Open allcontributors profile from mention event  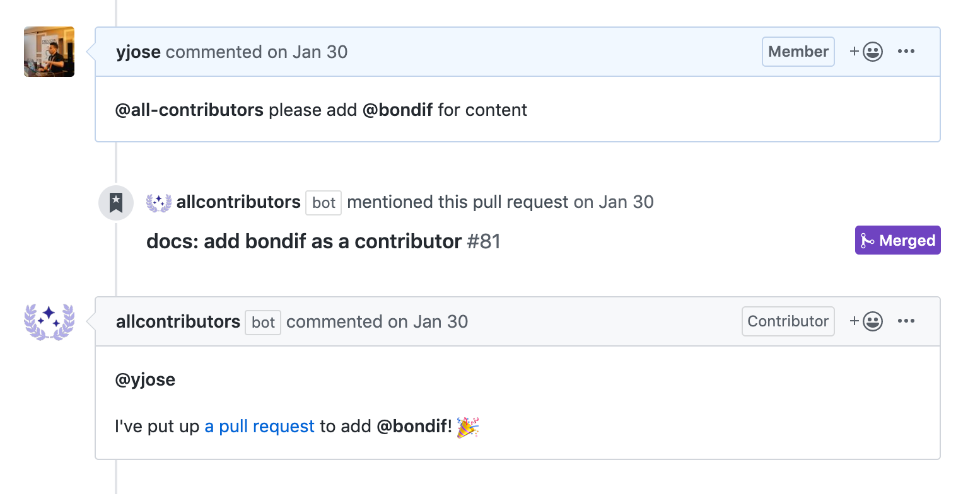tap(238, 202)
